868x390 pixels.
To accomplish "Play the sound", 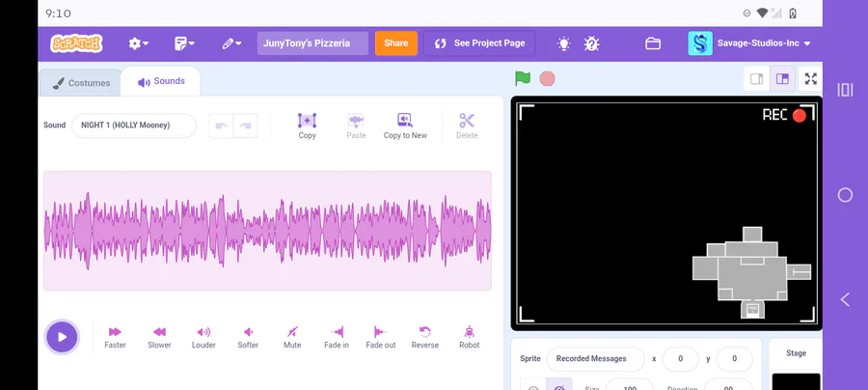I will [62, 337].
